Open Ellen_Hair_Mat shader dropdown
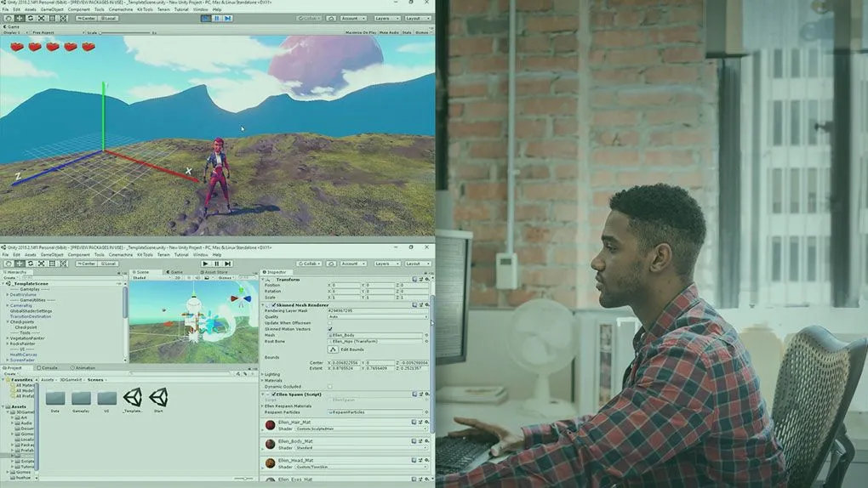The image size is (868, 488). click(x=361, y=428)
